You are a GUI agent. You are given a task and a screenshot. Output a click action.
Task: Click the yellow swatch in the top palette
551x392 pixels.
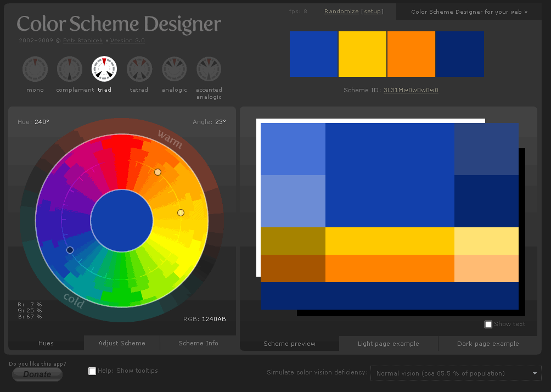pos(362,54)
